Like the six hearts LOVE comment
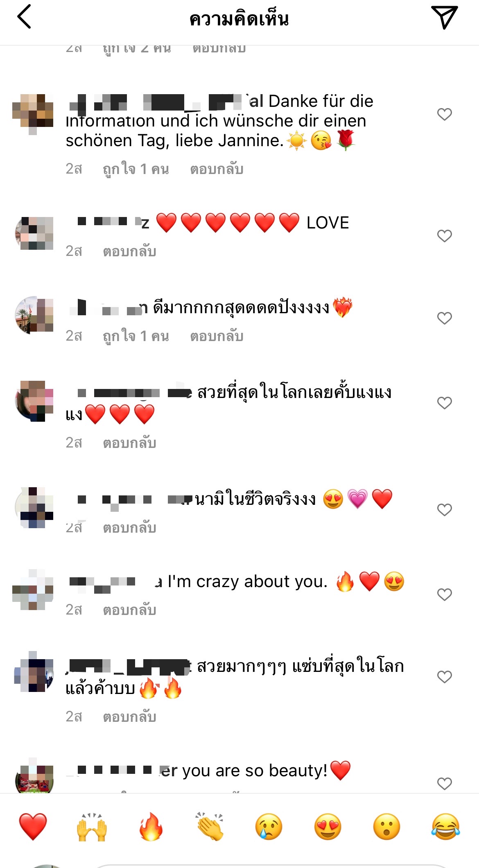This screenshot has width=479, height=868. click(x=445, y=236)
